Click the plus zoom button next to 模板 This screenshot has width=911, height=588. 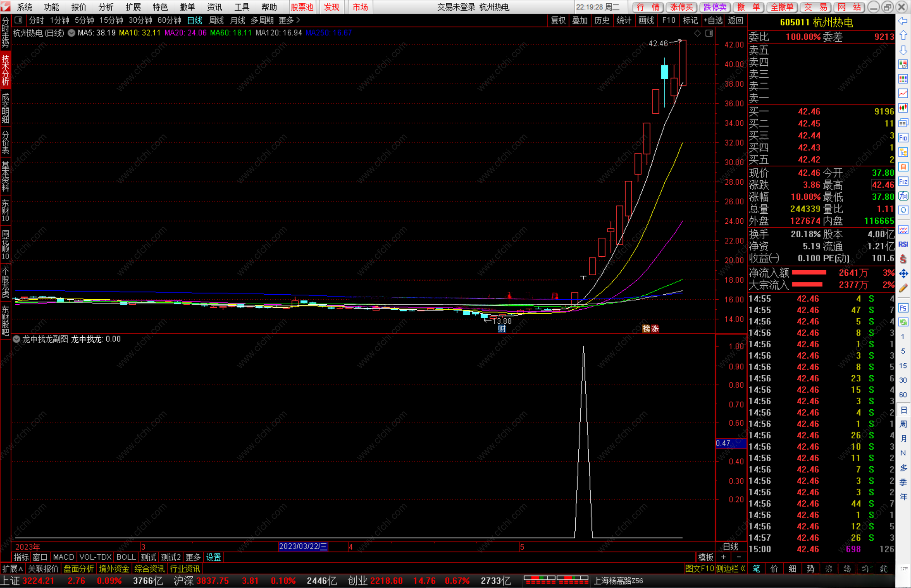723,557
